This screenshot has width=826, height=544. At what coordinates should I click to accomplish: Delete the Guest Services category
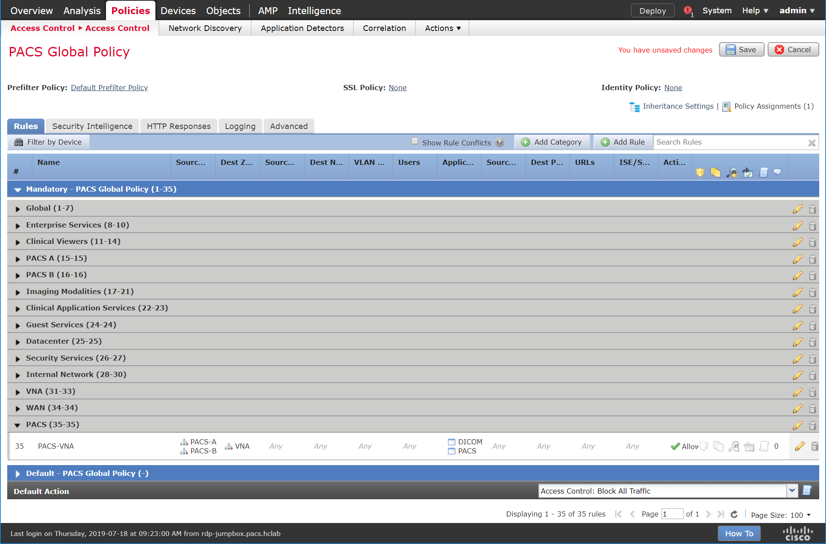[x=813, y=326]
